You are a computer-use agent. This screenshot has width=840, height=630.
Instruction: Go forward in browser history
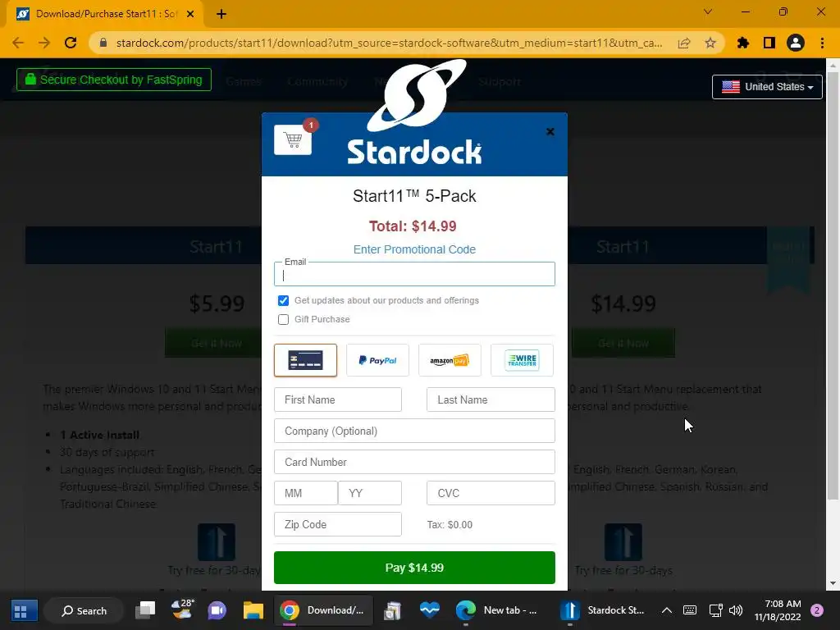pyautogui.click(x=44, y=43)
